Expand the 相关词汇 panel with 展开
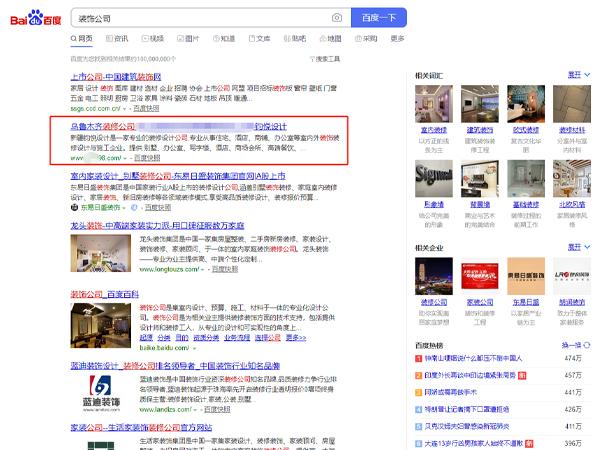This screenshot has height=450, width=600. tap(579, 75)
